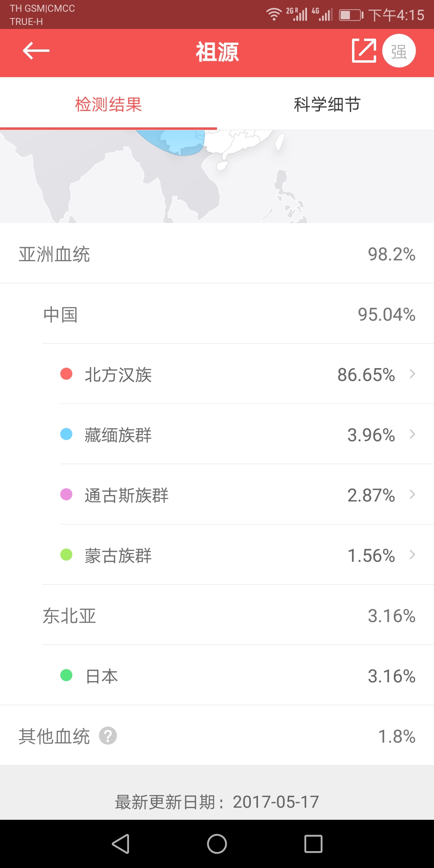Tap the green dot beside 日本
Screen dimensions: 434x868
pos(66,675)
